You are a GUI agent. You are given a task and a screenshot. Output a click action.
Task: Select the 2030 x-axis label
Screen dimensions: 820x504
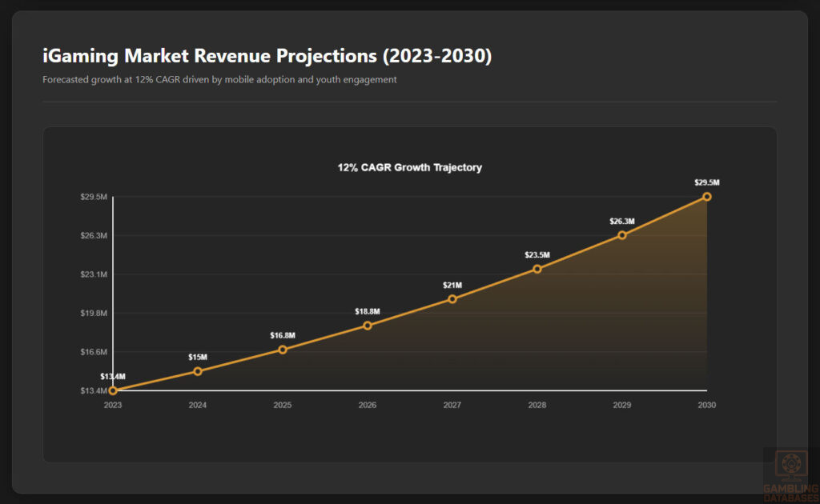707,405
